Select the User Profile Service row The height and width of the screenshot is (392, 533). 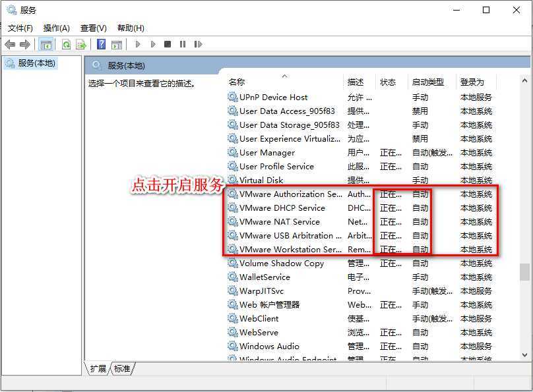(x=360, y=166)
